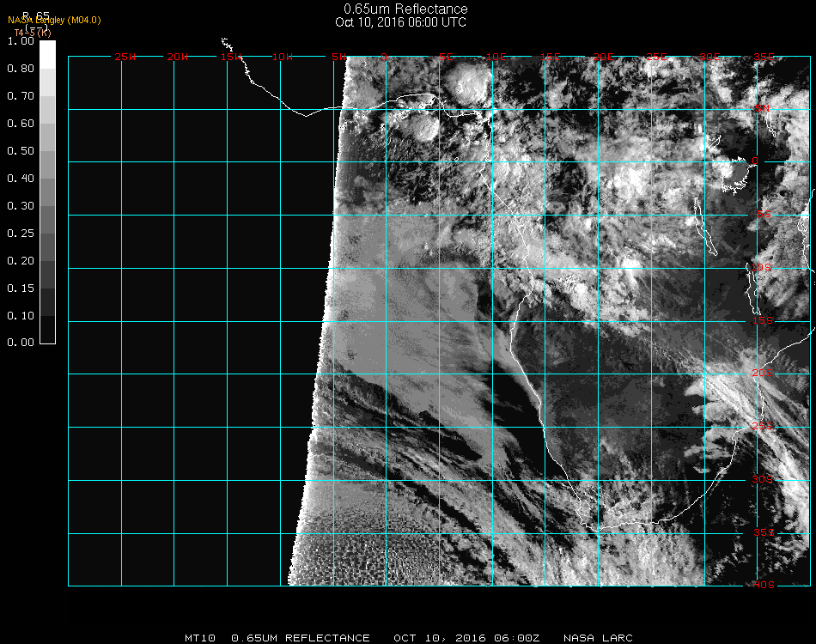Click the NASA Langley (M04.0) label

click(54, 21)
